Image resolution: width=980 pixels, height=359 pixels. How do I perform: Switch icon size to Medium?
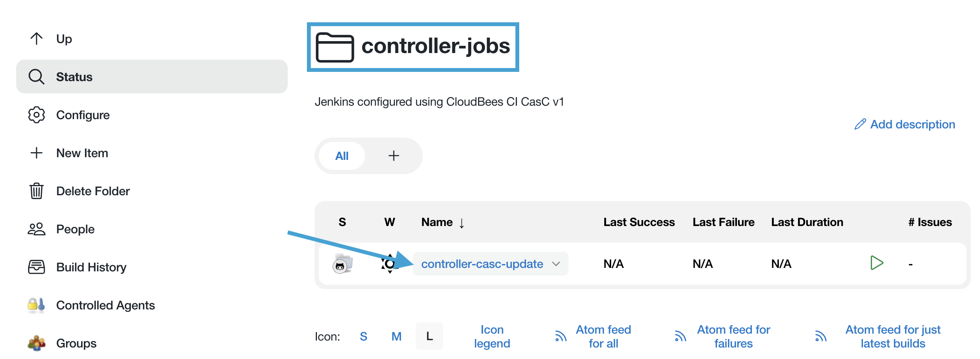(397, 336)
